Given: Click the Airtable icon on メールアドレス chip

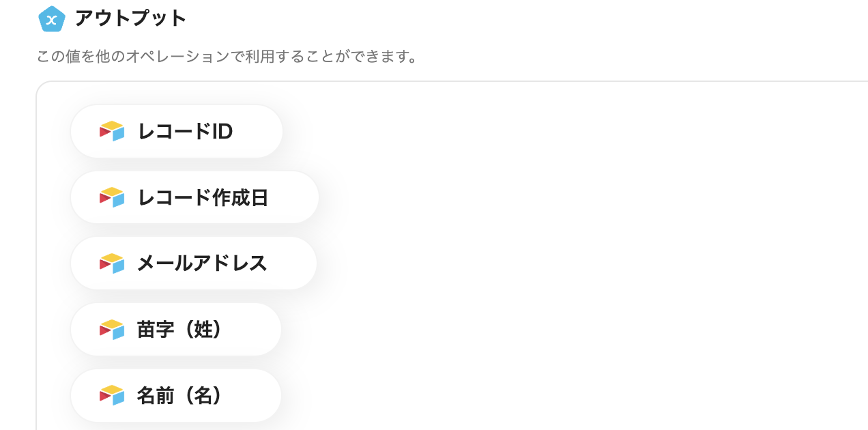Looking at the screenshot, I should 112,263.
